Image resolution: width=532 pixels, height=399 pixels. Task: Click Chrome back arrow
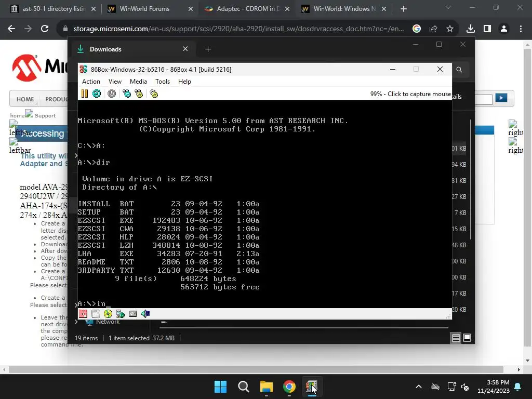[11, 29]
